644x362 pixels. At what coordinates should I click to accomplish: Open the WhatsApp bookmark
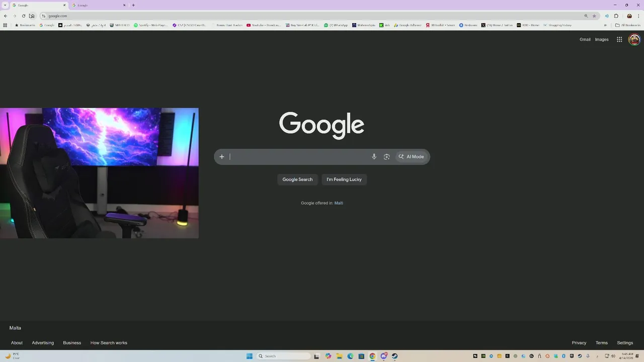[336, 25]
